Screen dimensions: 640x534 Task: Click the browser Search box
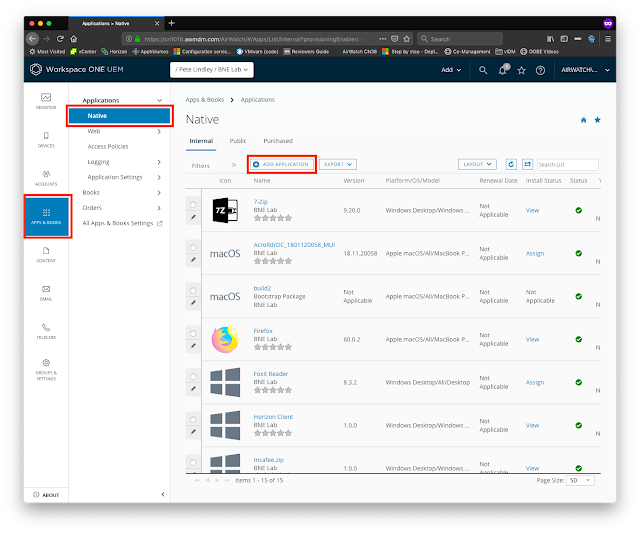click(460, 39)
